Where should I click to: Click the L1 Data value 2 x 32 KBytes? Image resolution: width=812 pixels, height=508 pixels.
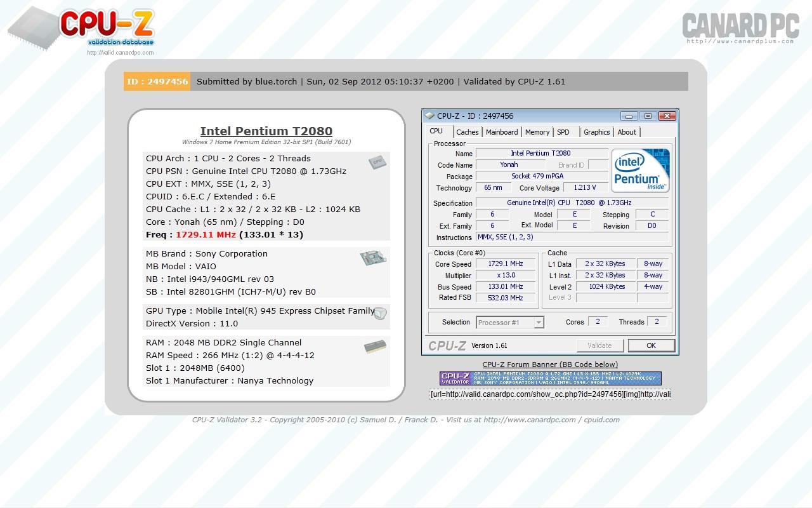tap(605, 264)
